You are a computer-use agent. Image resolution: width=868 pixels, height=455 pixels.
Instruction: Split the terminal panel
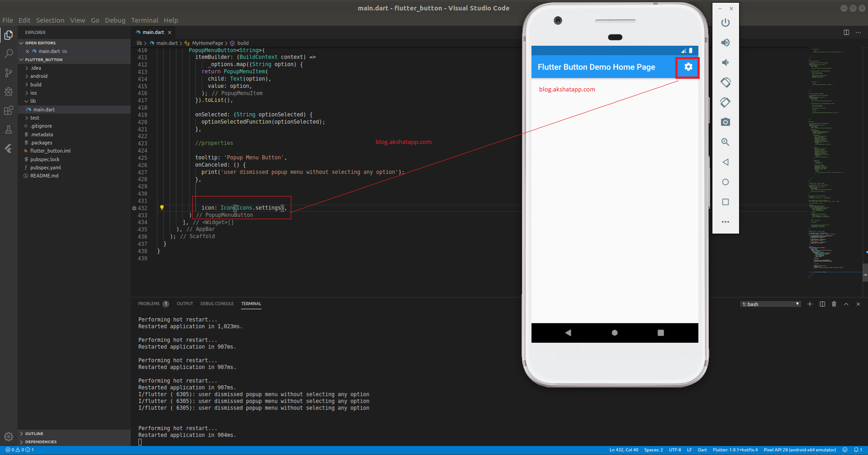click(x=822, y=304)
